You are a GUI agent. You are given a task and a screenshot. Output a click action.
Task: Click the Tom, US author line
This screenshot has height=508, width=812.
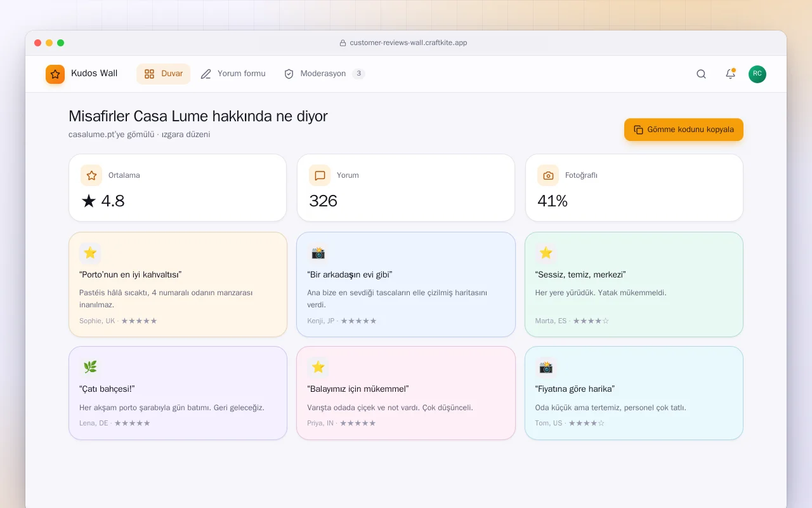570,423
